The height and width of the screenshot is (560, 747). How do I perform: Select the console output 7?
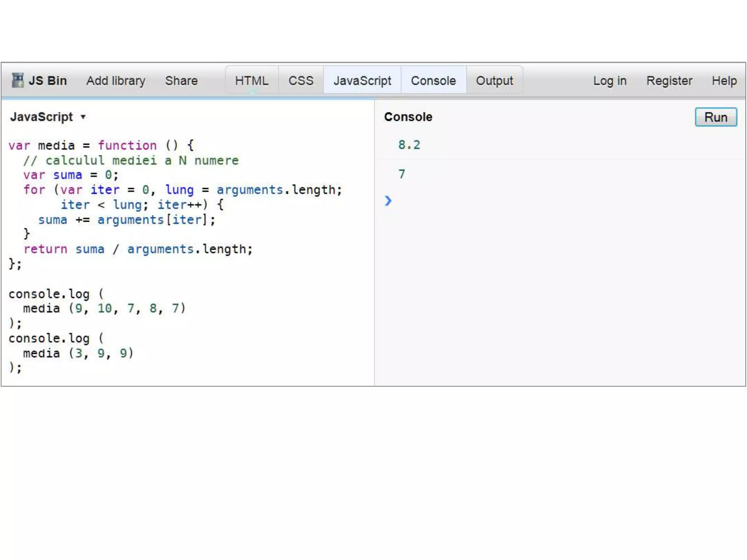coord(402,174)
